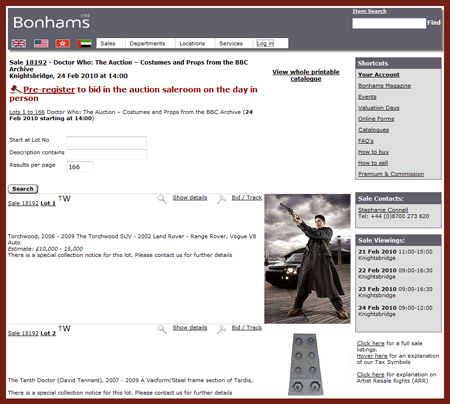Viewport: 450px width, 404px height.
Task: Open the Services menu
Action: (x=231, y=43)
